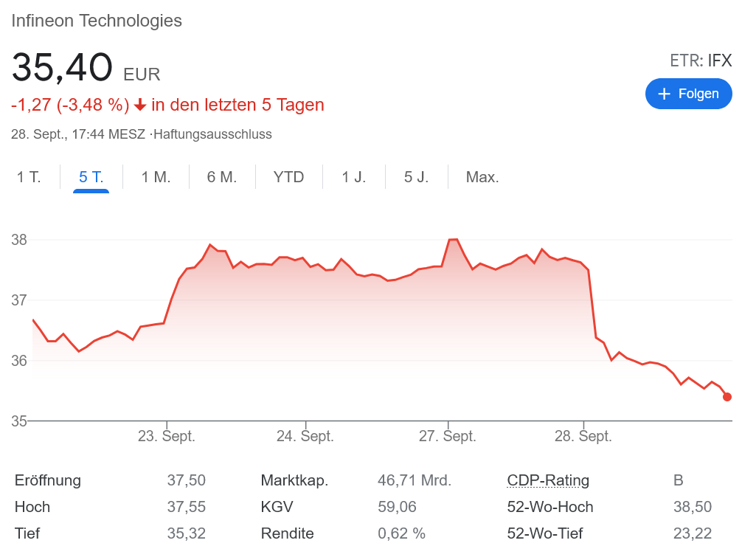Click the red endpoint dot on chart
The width and height of the screenshot is (742, 560).
(727, 397)
